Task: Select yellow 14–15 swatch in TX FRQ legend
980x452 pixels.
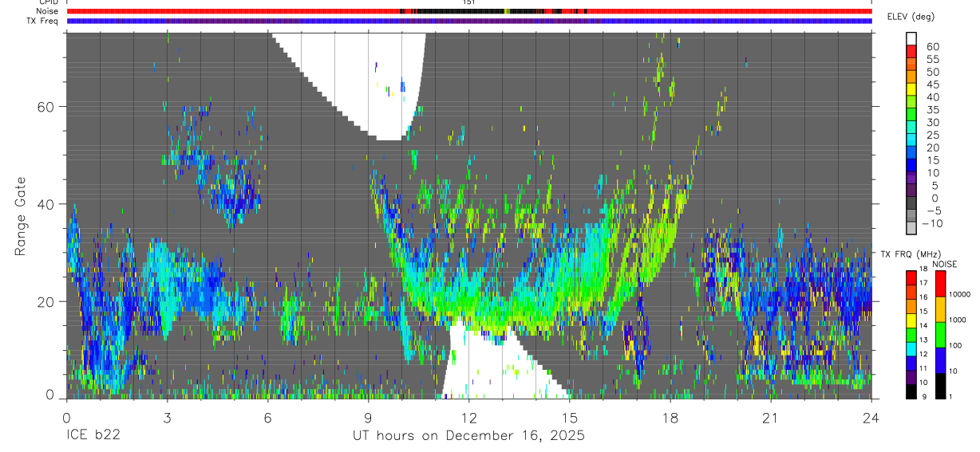Action: click(911, 320)
